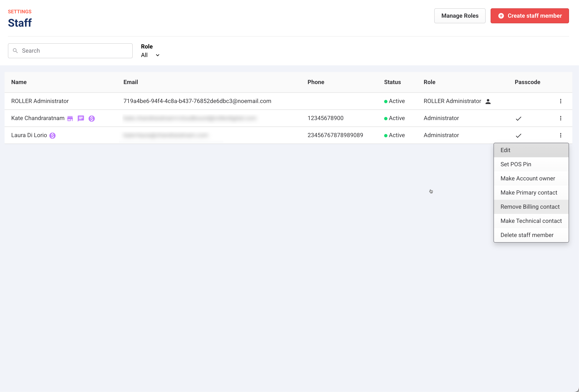
Task: Open Kate Chandraratnam row's three-dot menu
Action: tap(560, 118)
